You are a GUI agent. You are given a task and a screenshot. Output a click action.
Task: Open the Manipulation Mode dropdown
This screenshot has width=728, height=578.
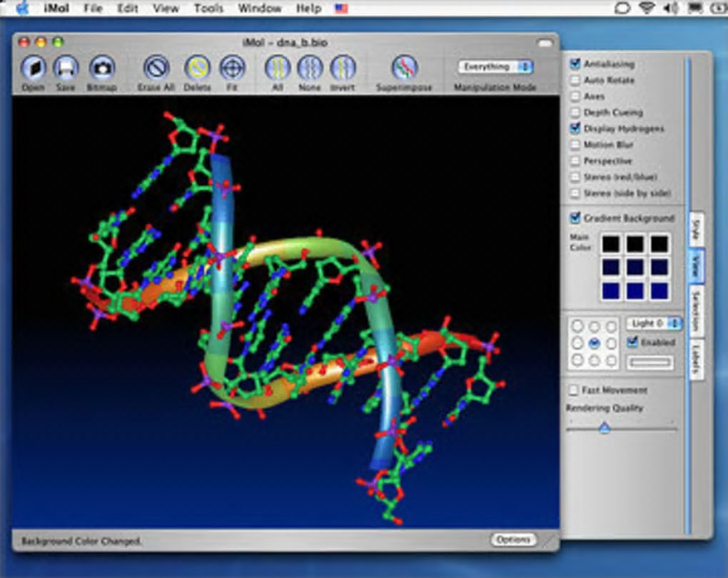[x=495, y=66]
